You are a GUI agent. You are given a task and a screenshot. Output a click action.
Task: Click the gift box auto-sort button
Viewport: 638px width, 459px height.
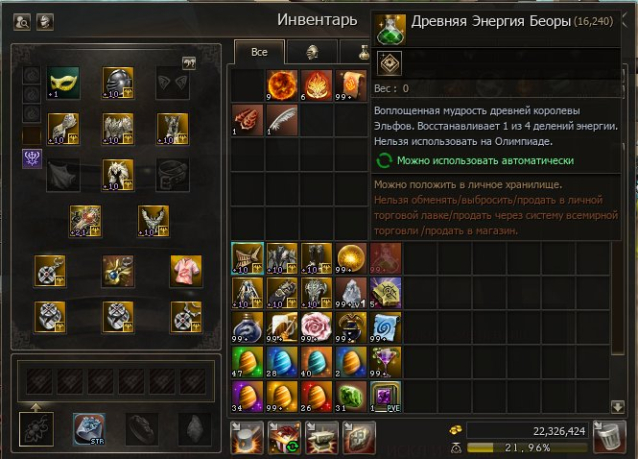(x=284, y=438)
